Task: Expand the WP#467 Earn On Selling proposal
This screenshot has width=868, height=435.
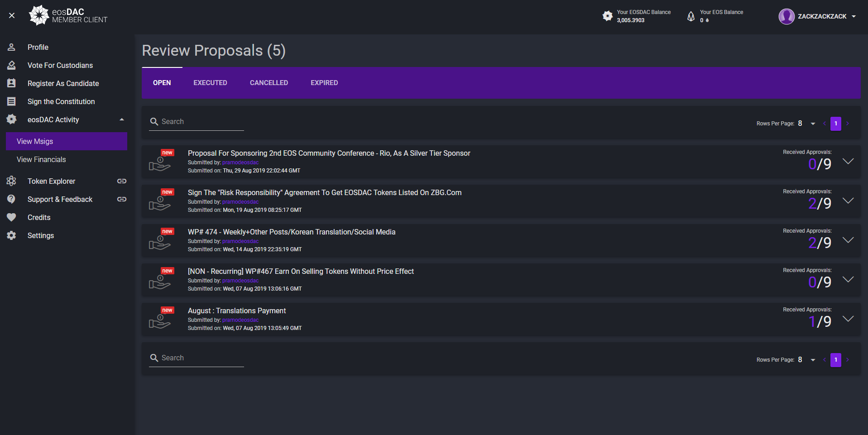Action: (848, 279)
